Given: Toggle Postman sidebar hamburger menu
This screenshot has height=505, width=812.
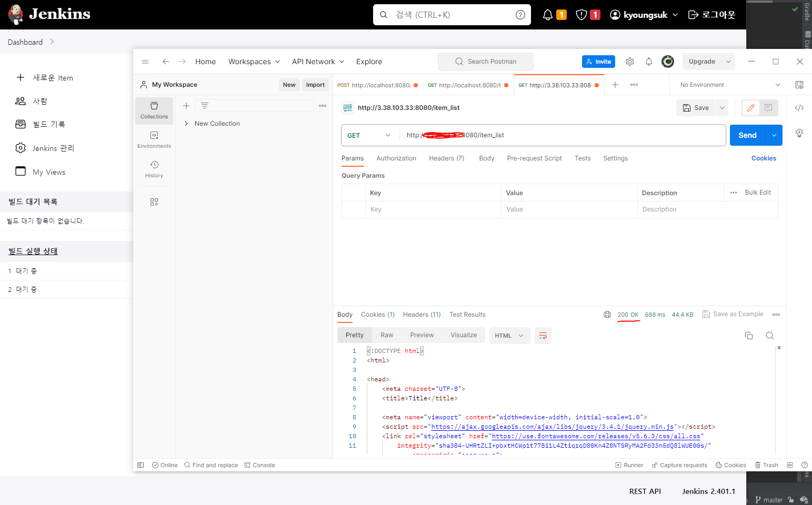Looking at the screenshot, I should click(145, 62).
